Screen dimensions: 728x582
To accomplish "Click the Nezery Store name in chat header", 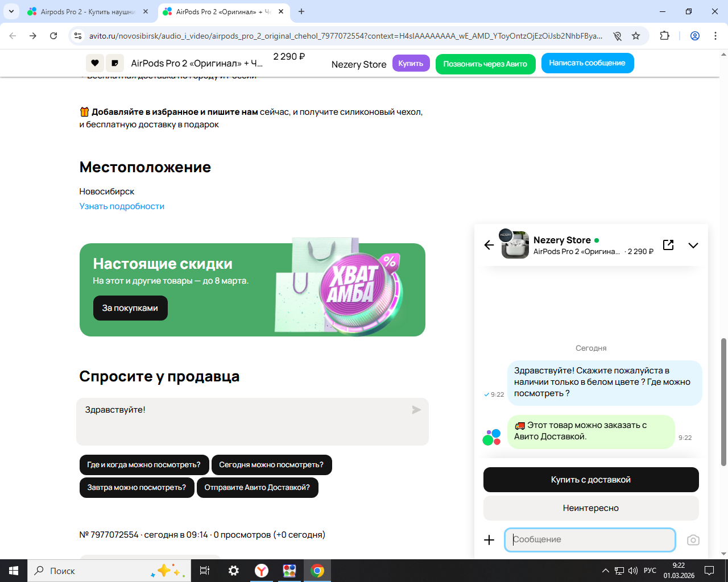I will (562, 240).
